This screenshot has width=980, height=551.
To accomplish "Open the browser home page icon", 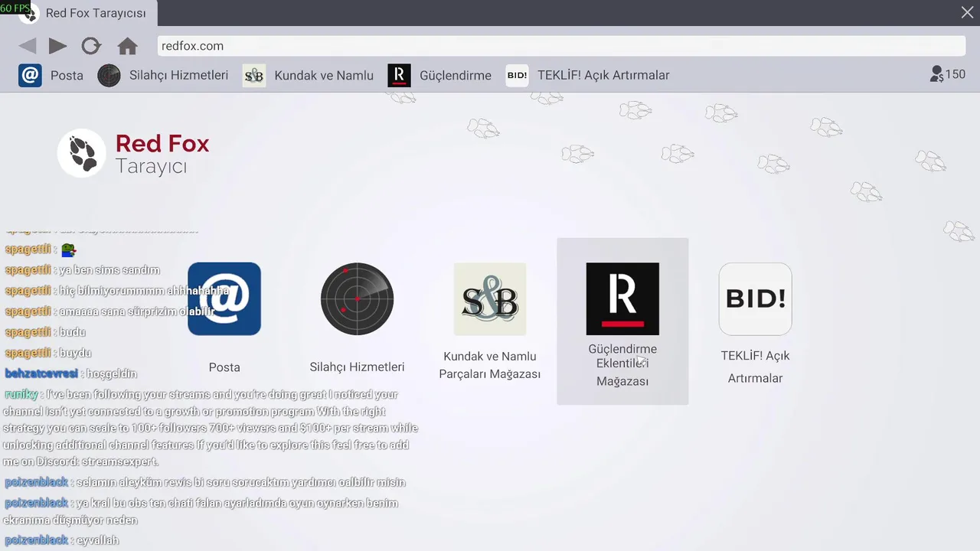I will click(127, 46).
